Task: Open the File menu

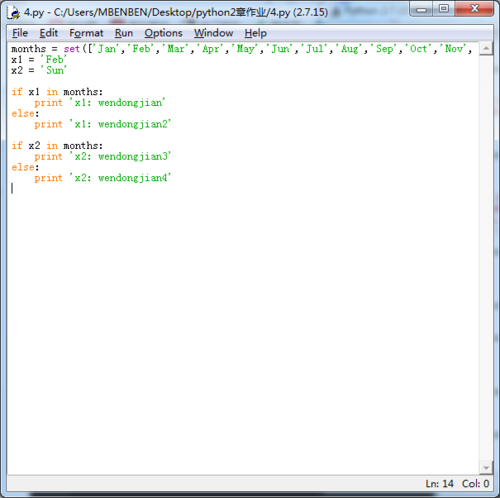Action: click(20, 33)
